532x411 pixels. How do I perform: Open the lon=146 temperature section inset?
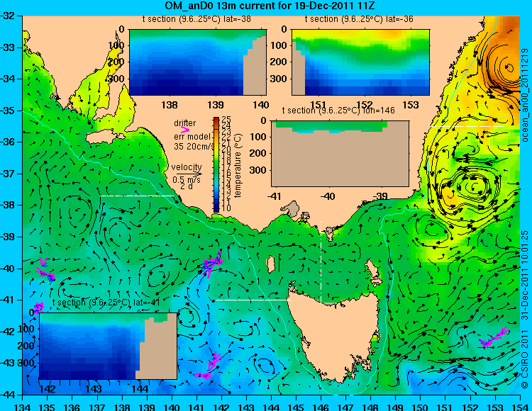tap(340, 154)
